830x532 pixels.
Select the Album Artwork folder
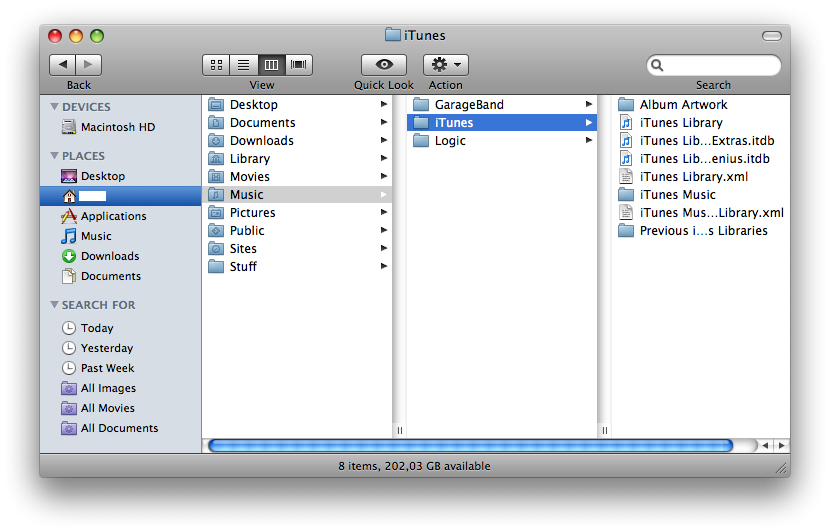click(701, 104)
